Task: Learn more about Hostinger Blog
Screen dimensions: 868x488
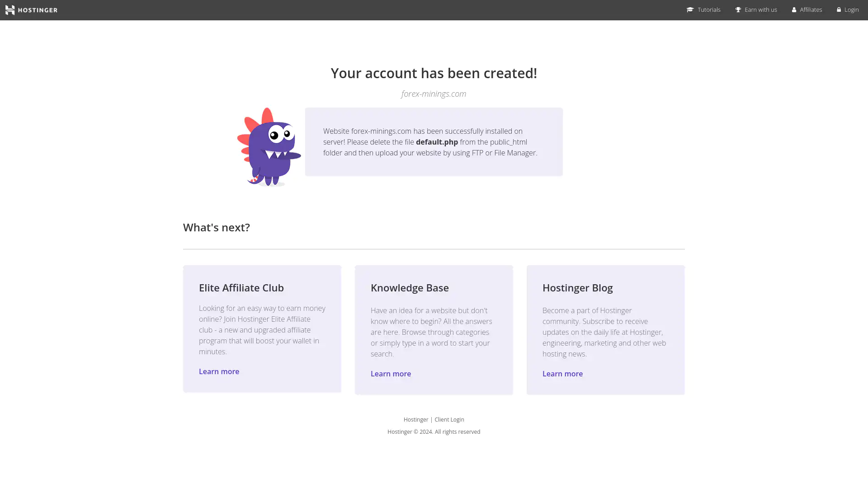Action: tap(562, 374)
